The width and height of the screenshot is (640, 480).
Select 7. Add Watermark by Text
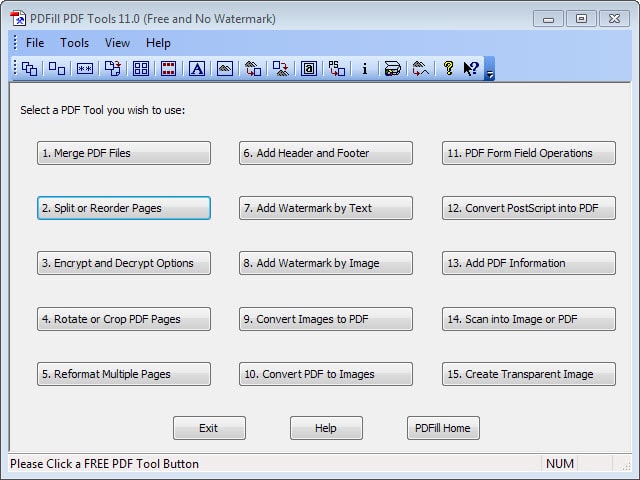pos(326,208)
